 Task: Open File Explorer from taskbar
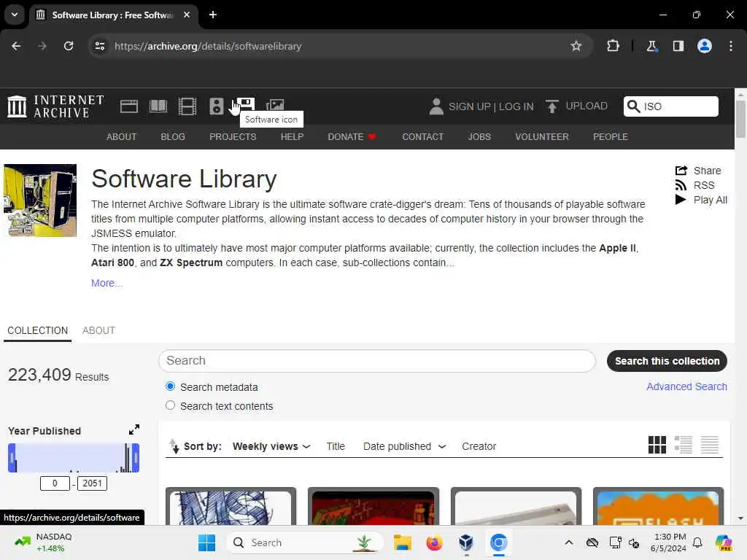pos(402,542)
